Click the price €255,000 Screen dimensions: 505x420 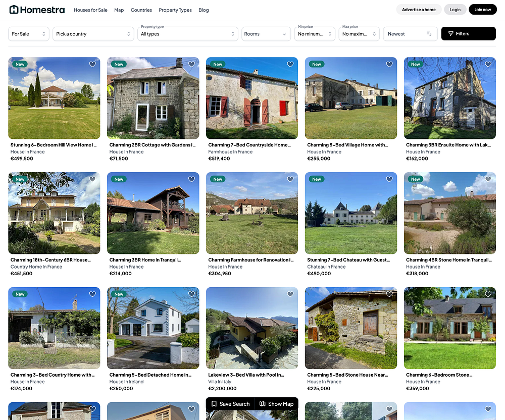pyautogui.click(x=319, y=159)
